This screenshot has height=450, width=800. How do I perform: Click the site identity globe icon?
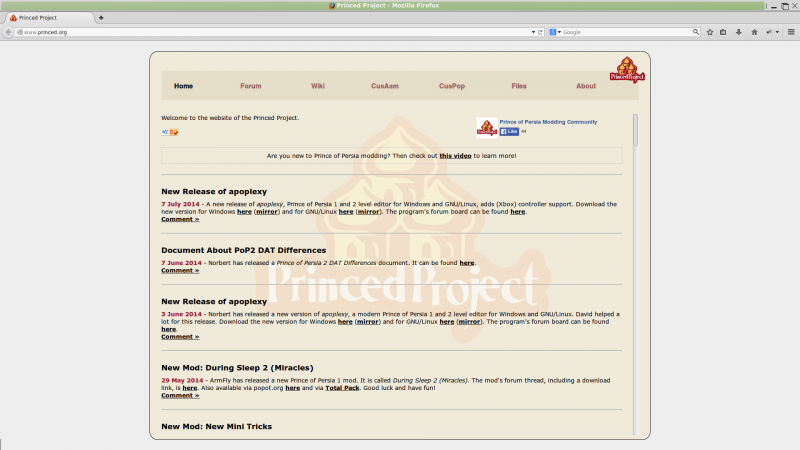tap(19, 32)
